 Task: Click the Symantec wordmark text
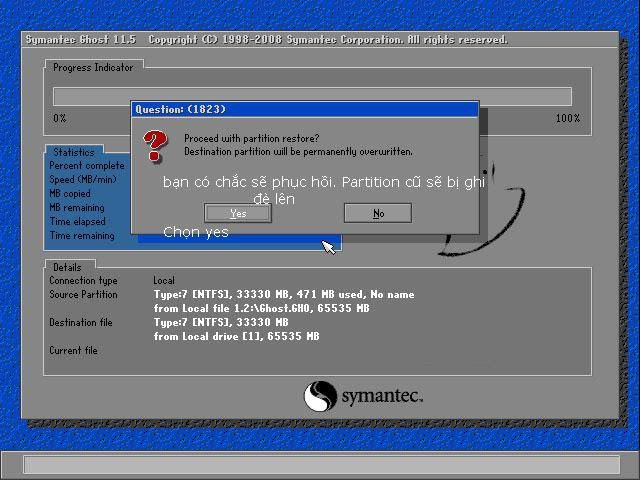pos(382,397)
